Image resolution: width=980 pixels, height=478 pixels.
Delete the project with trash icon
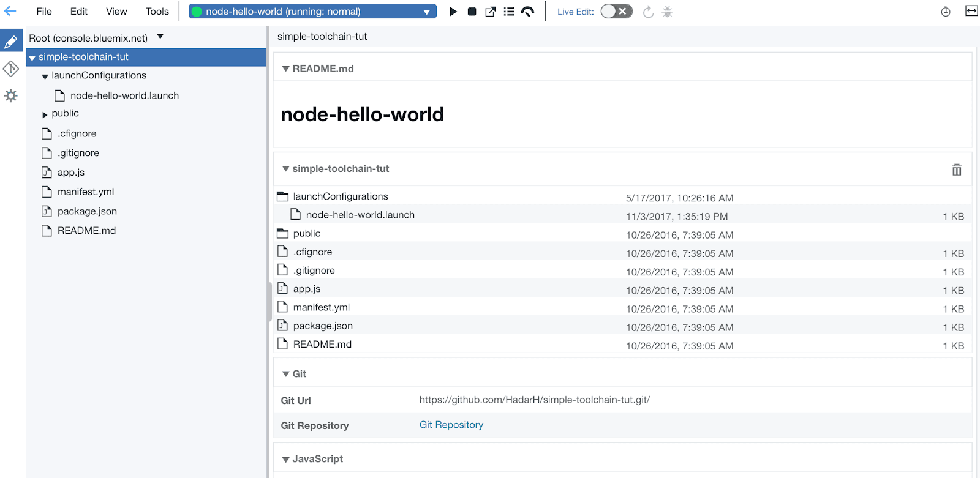[x=957, y=170]
